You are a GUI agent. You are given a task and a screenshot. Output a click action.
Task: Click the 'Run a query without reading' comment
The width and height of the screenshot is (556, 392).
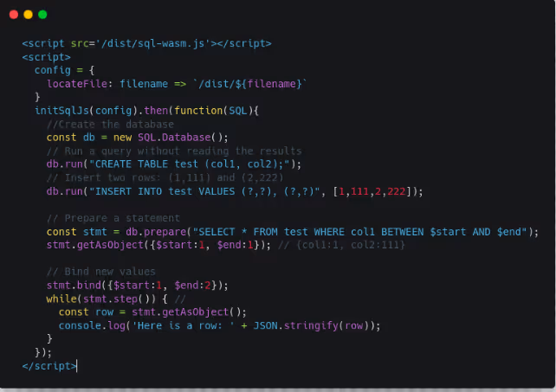[174, 151]
